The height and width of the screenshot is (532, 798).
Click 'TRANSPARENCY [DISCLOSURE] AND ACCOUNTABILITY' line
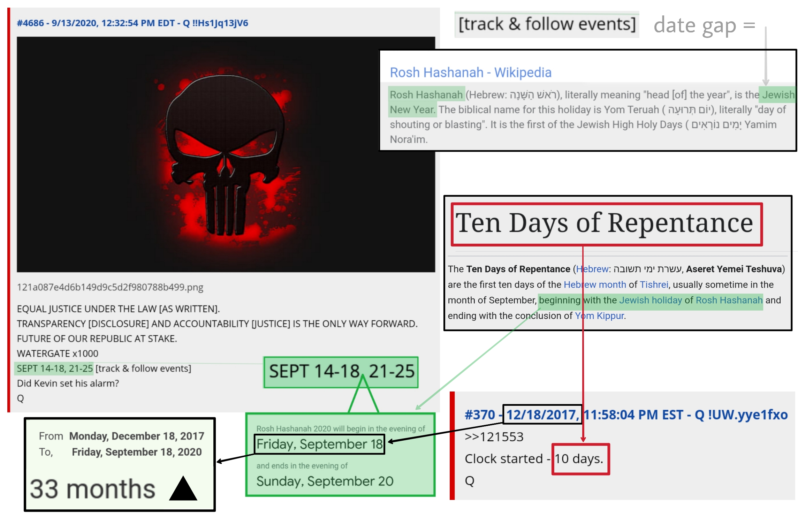217,324
